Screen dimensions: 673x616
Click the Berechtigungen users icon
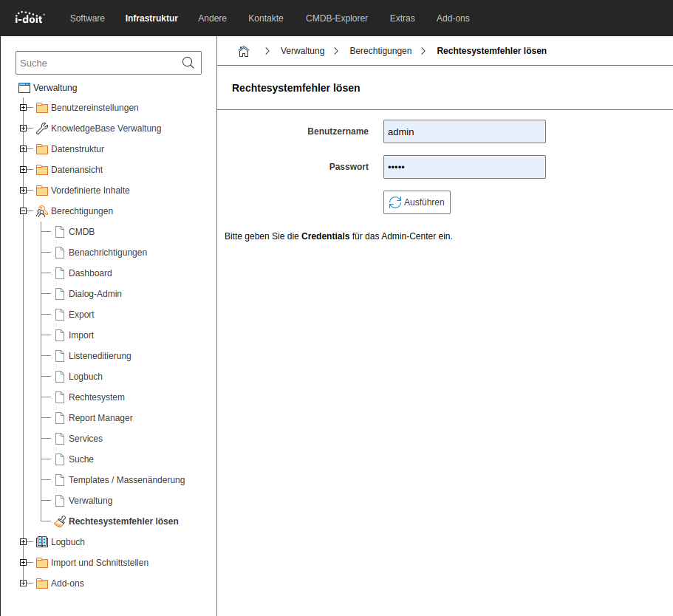42,211
